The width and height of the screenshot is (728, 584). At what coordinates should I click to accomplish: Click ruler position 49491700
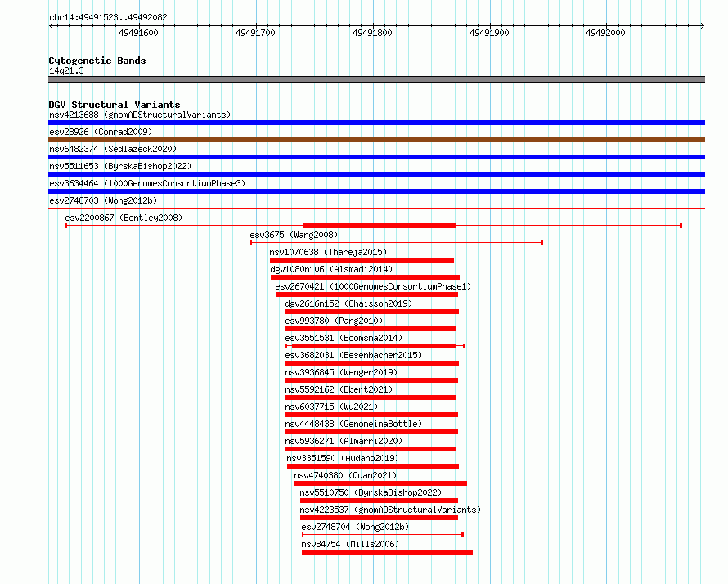point(255,33)
